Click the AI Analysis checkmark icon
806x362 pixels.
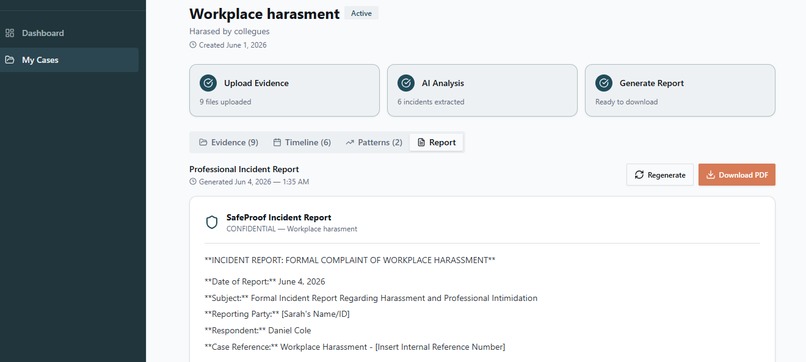coord(406,83)
